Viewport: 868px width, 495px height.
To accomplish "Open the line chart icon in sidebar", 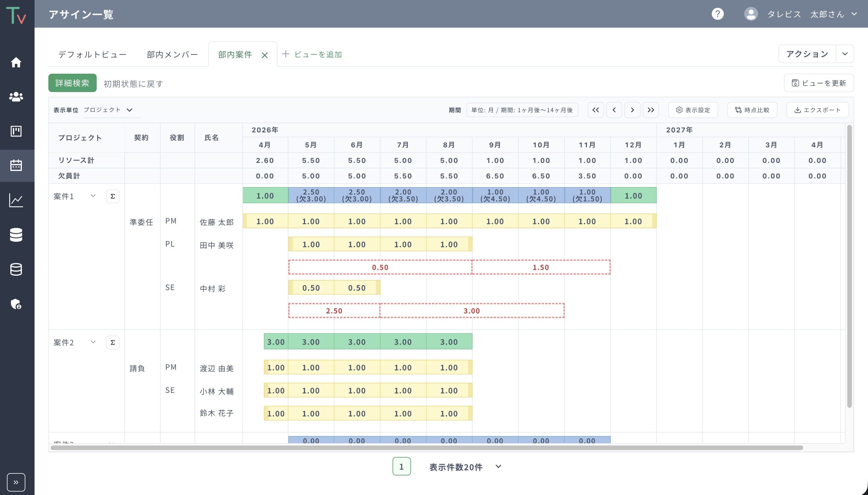I will (x=16, y=200).
